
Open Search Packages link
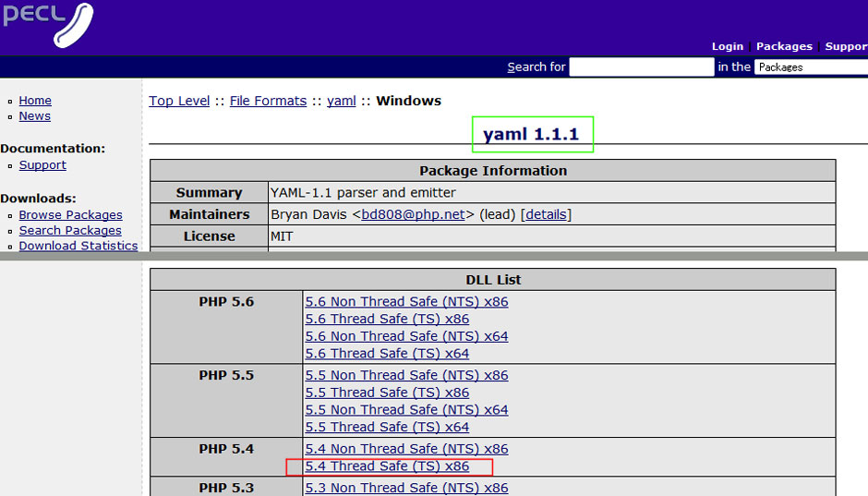pyautogui.click(x=70, y=230)
